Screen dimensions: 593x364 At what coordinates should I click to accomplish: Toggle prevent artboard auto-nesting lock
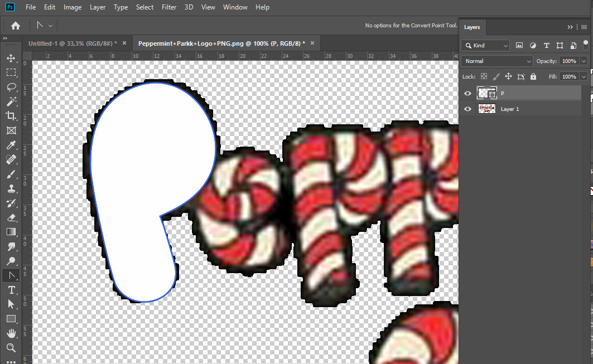[x=521, y=76]
